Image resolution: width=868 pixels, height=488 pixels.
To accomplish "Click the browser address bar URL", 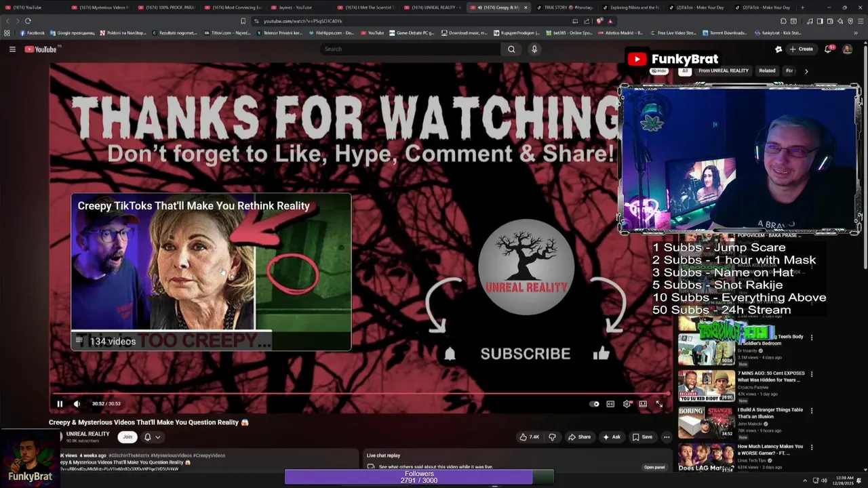I will tap(302, 21).
